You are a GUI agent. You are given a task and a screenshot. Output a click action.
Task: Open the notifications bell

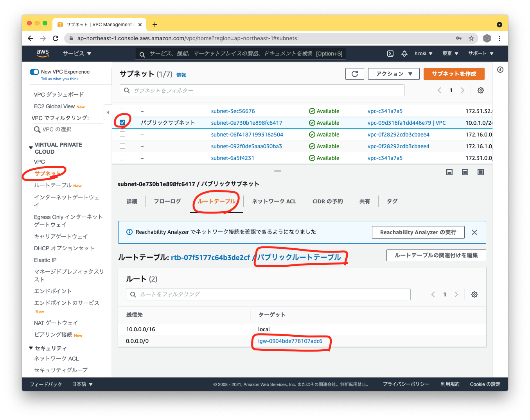(x=404, y=54)
